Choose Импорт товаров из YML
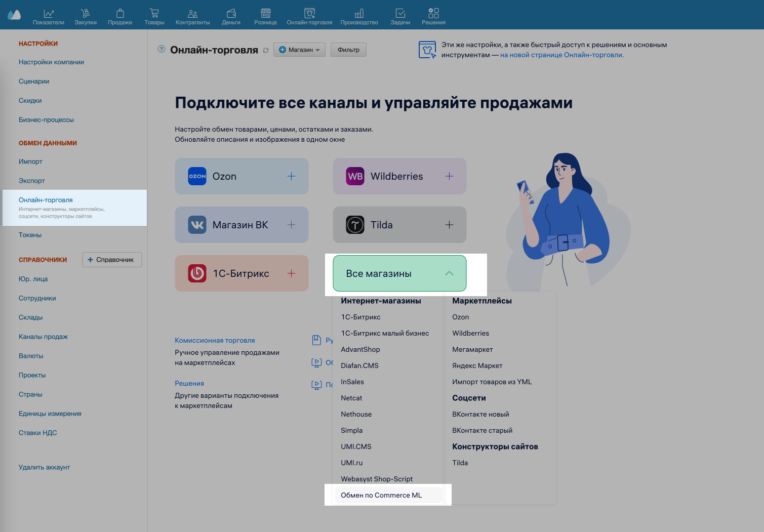This screenshot has height=532, width=764. pos(492,382)
